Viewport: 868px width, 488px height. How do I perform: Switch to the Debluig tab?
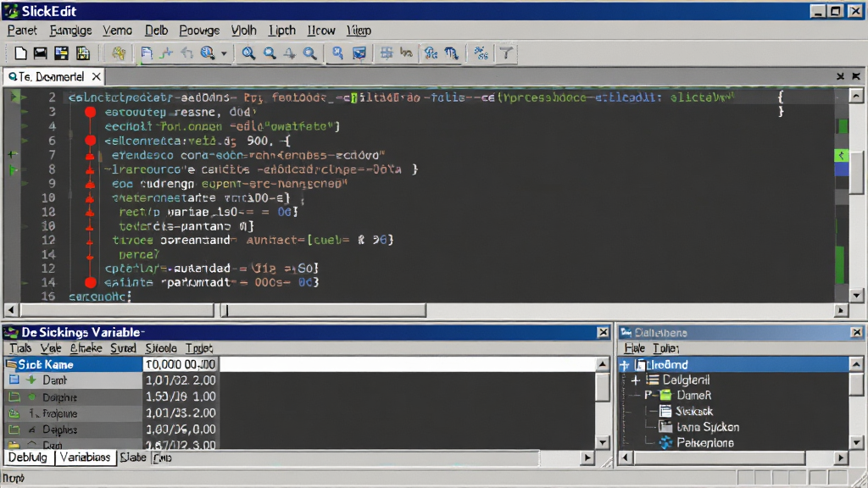(28, 457)
